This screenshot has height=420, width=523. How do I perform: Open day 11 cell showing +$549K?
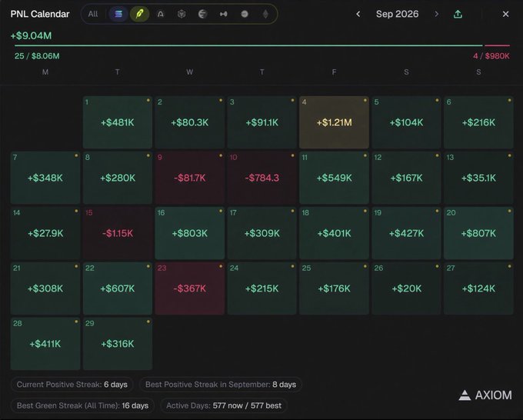point(335,178)
